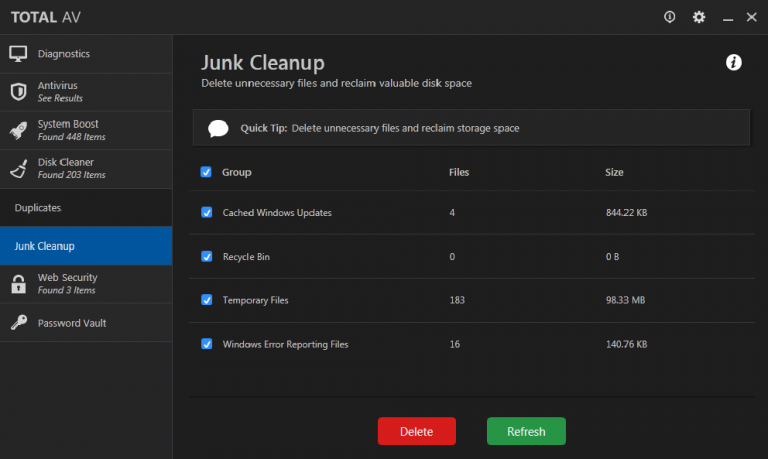The width and height of the screenshot is (768, 459).
Task: Click the TOTAL AV logo
Action: (46, 17)
